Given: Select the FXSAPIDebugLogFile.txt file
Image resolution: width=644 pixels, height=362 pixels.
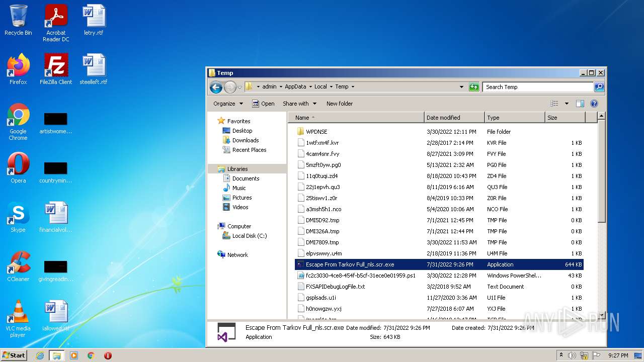Looking at the screenshot, I should click(439, 287).
